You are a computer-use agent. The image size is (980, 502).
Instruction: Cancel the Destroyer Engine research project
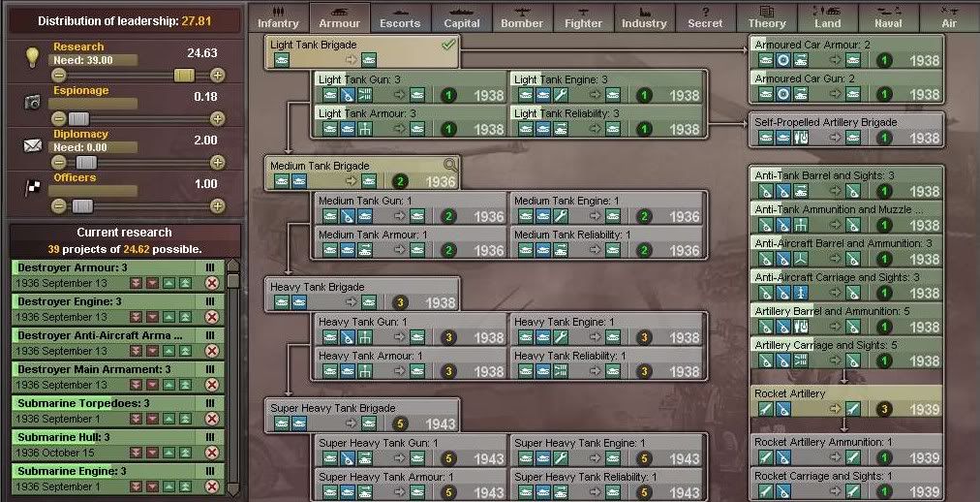[x=212, y=317]
